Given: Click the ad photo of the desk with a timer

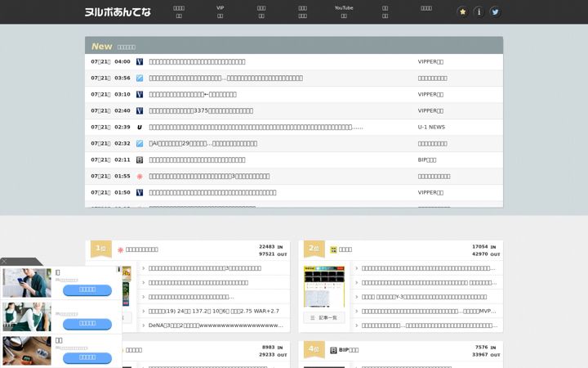Looking at the screenshot, I should tap(27, 351).
